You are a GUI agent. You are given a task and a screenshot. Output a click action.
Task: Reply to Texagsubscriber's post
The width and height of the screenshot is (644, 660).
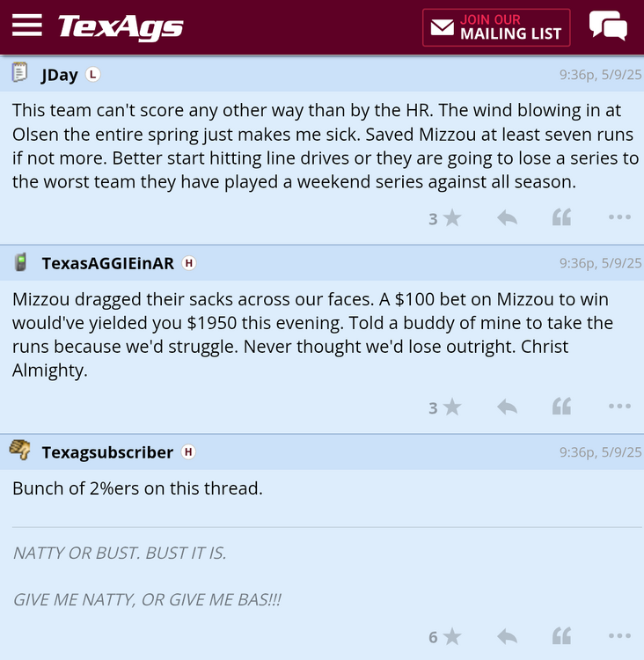[507, 636]
